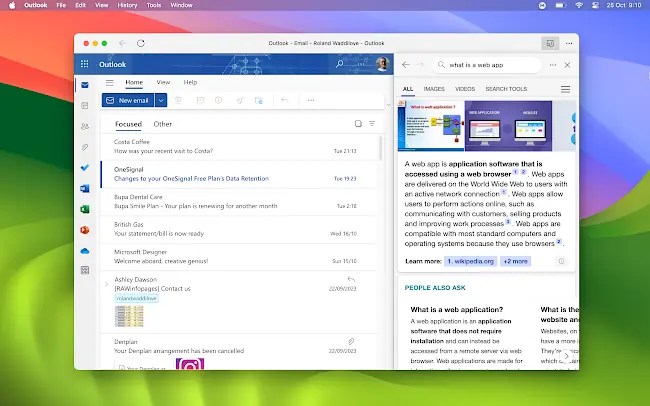Open the Costa Coffee email
This screenshot has height=406, width=650.
pyautogui.click(x=238, y=146)
